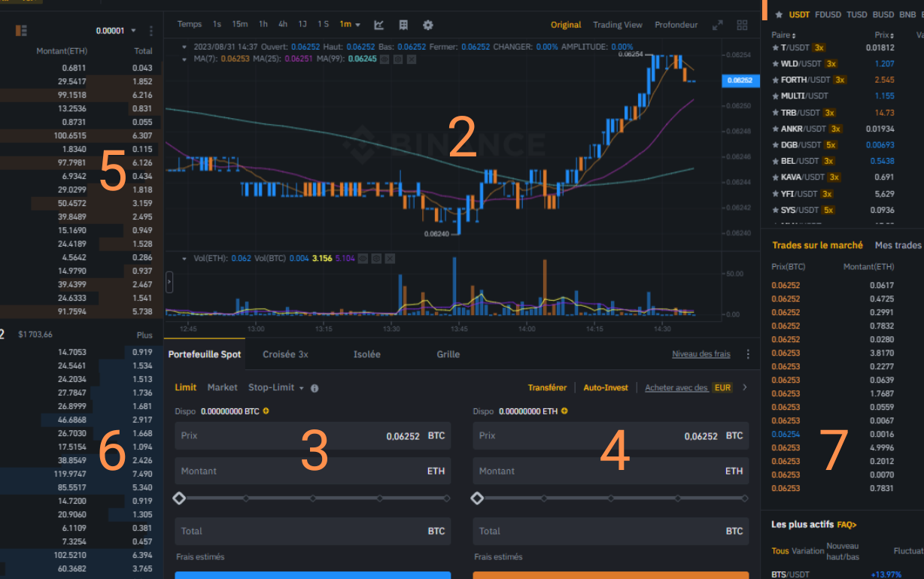The image size is (924, 579).
Task: Favorite the TRB/USDT pair star
Action: (x=776, y=113)
